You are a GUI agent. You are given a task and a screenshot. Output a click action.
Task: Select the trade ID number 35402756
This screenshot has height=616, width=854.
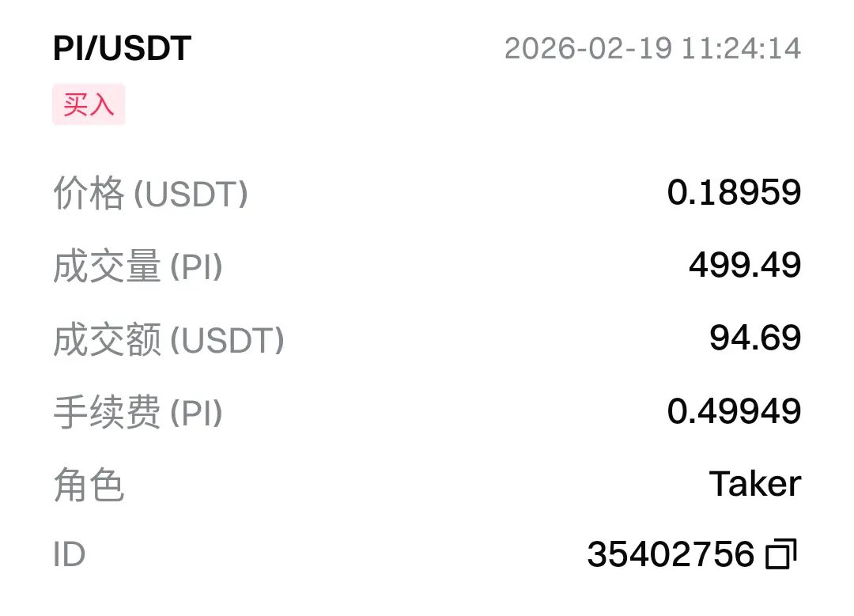click(x=671, y=554)
